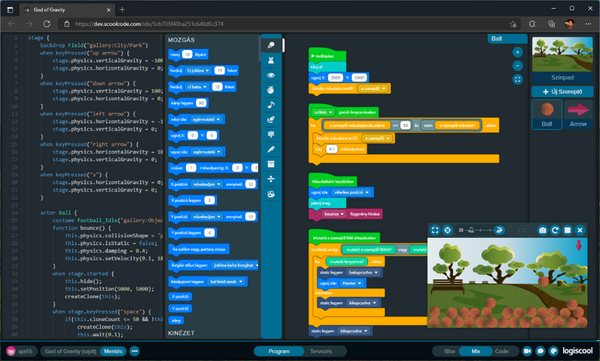This screenshot has height=361, width=600.
Task: Click the fast rabbit speed end of slider
Action: tap(499, 230)
